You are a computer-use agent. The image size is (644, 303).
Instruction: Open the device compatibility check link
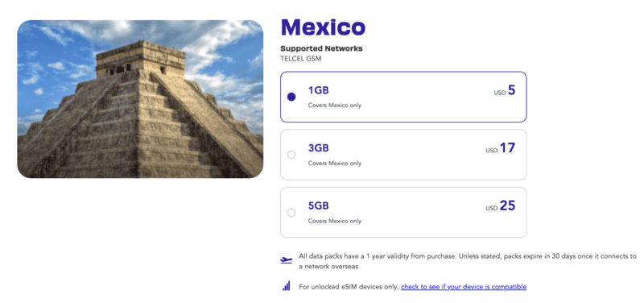[x=464, y=287]
